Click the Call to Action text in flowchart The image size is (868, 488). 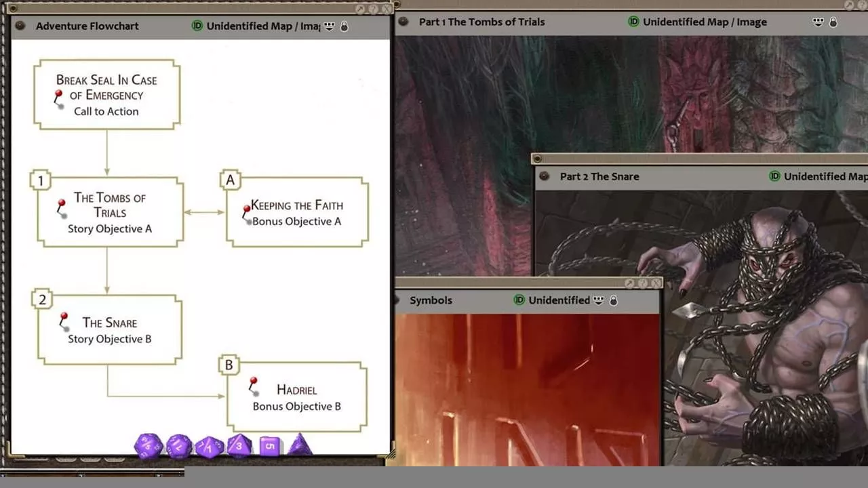[x=106, y=111]
